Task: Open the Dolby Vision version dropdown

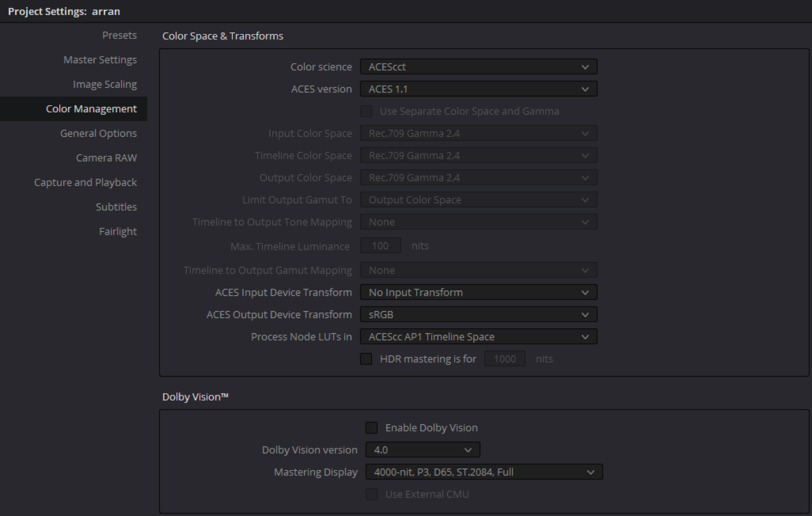Action: (x=422, y=450)
